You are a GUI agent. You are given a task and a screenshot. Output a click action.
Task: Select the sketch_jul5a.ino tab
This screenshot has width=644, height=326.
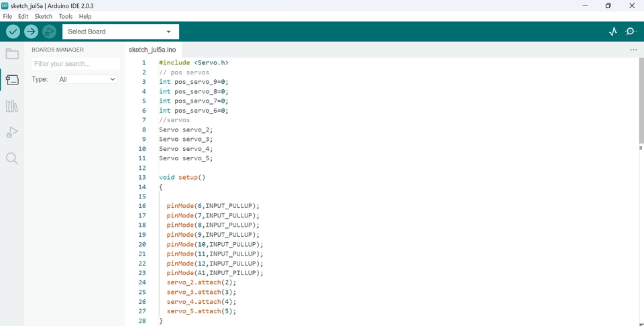click(x=152, y=50)
